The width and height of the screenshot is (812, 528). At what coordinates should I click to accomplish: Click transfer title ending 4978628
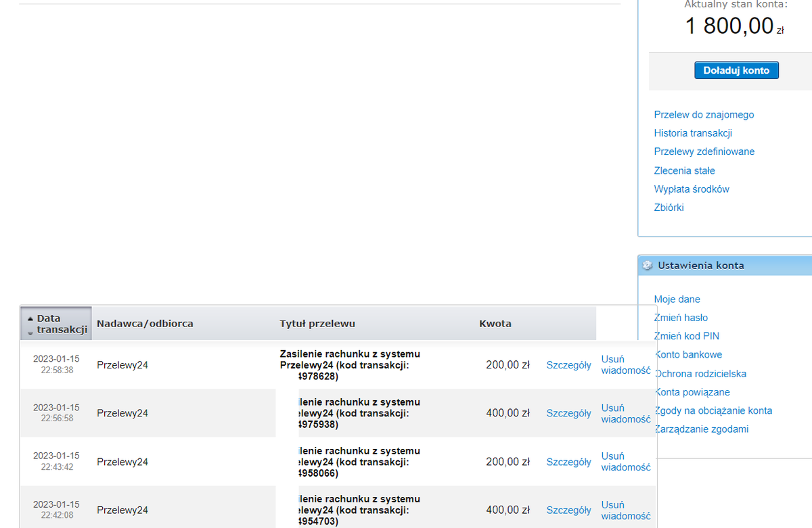coord(350,365)
